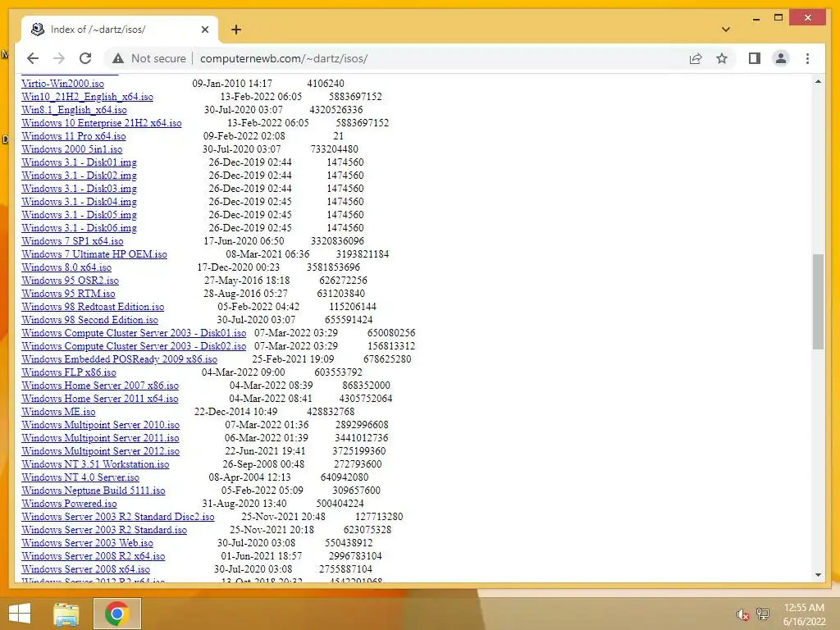The height and width of the screenshot is (630, 840).
Task: Click Windows 10 Enterprise 21H2 x64.iso
Action: click(102, 123)
